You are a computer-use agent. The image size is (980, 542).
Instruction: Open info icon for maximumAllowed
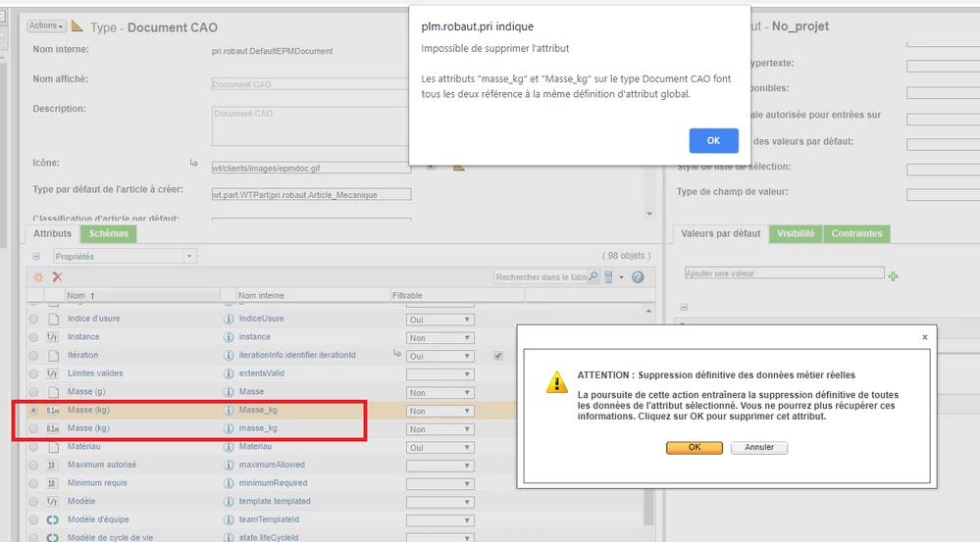point(229,466)
